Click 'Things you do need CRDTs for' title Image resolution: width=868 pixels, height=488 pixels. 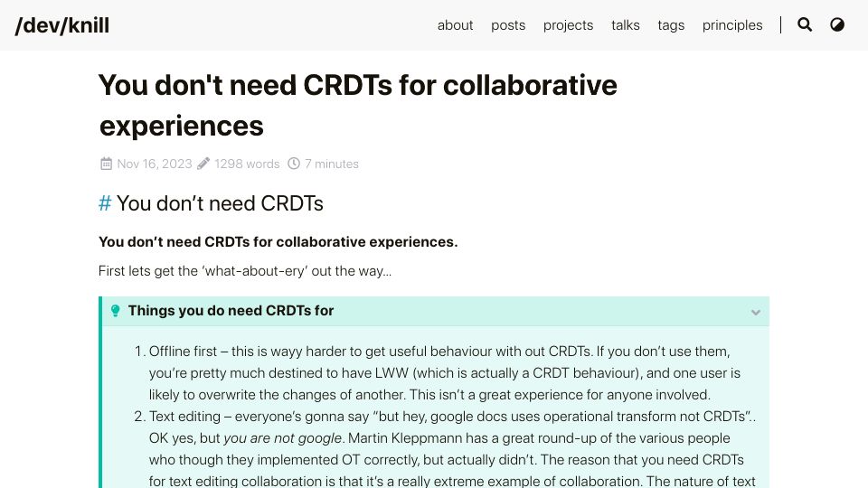(231, 311)
